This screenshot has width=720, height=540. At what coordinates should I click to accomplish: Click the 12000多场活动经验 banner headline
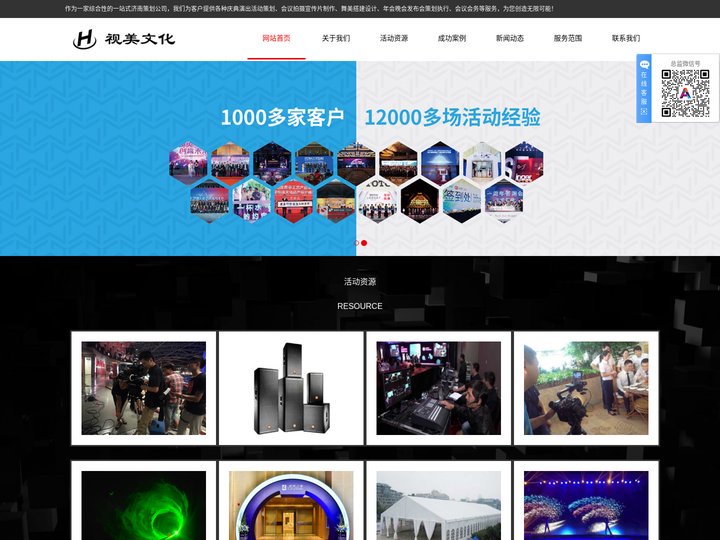pyautogui.click(x=452, y=118)
